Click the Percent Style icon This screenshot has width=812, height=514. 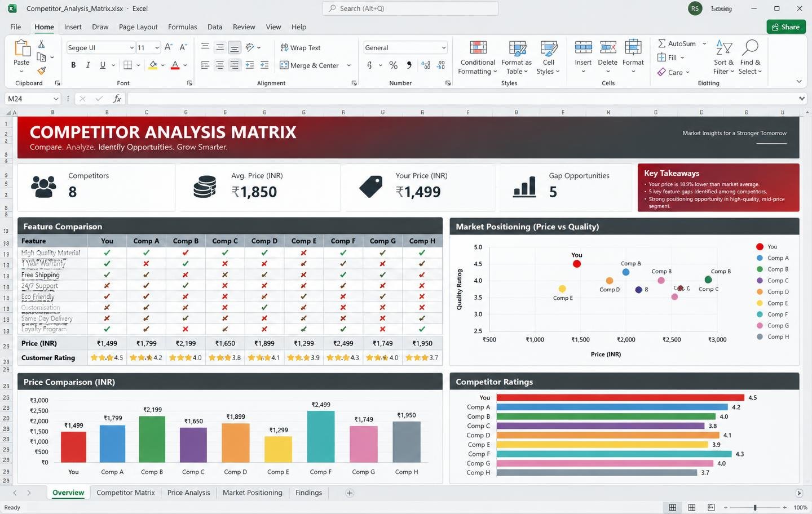pyautogui.click(x=393, y=65)
